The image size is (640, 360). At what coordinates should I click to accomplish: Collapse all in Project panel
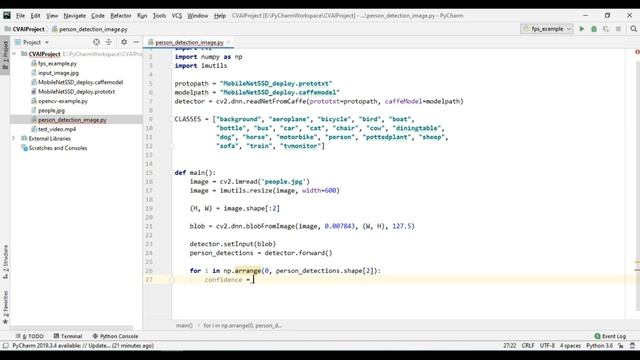[109, 42]
